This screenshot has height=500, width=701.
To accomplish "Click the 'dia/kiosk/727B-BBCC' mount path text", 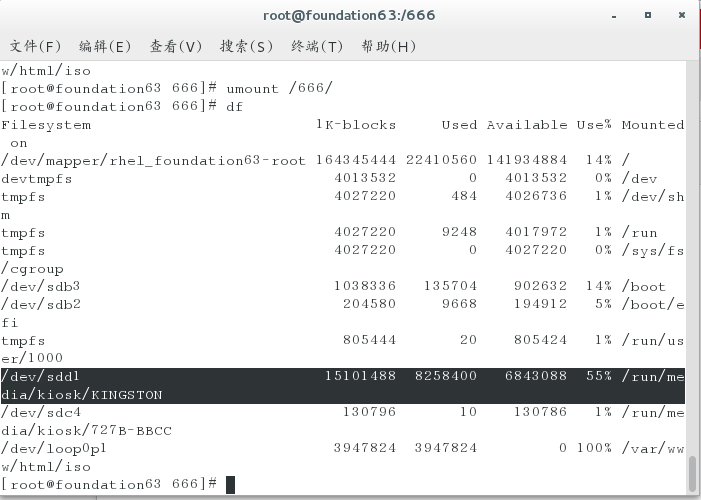I will (86, 431).
